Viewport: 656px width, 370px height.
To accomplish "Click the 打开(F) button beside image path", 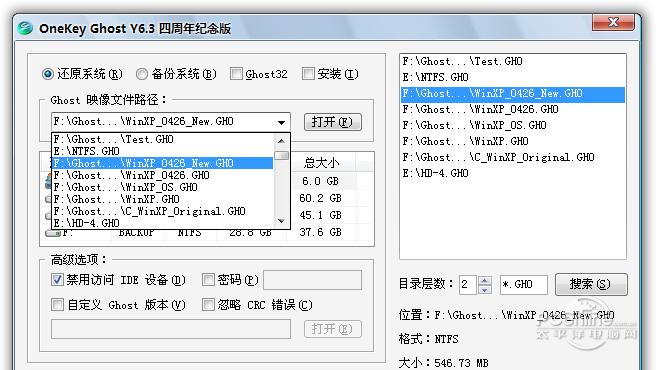I will pos(333,122).
